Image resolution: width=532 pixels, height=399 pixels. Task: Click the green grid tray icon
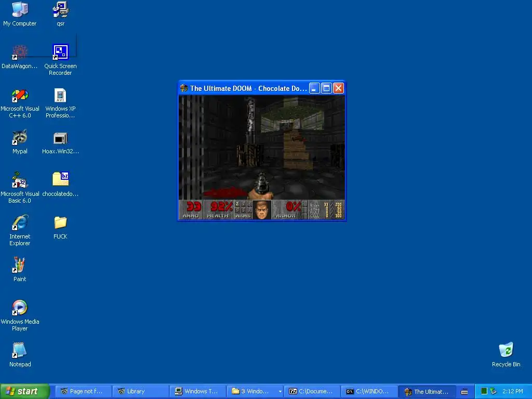pos(484,391)
